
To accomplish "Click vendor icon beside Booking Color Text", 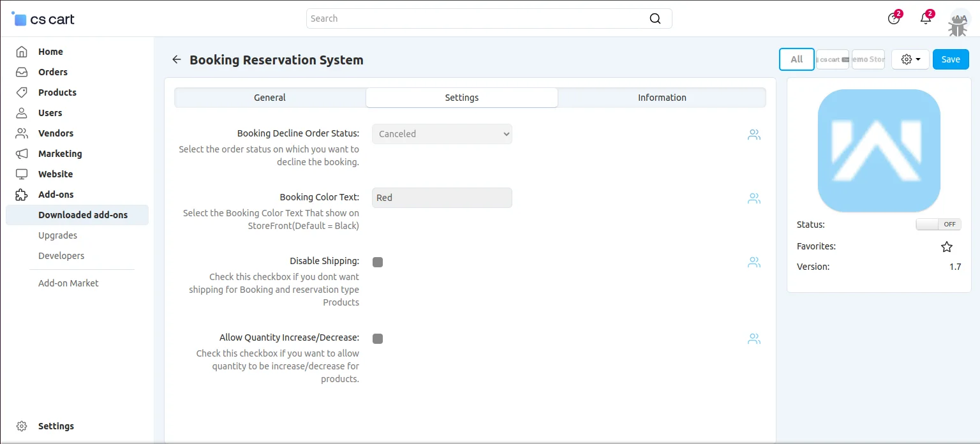I will (754, 198).
